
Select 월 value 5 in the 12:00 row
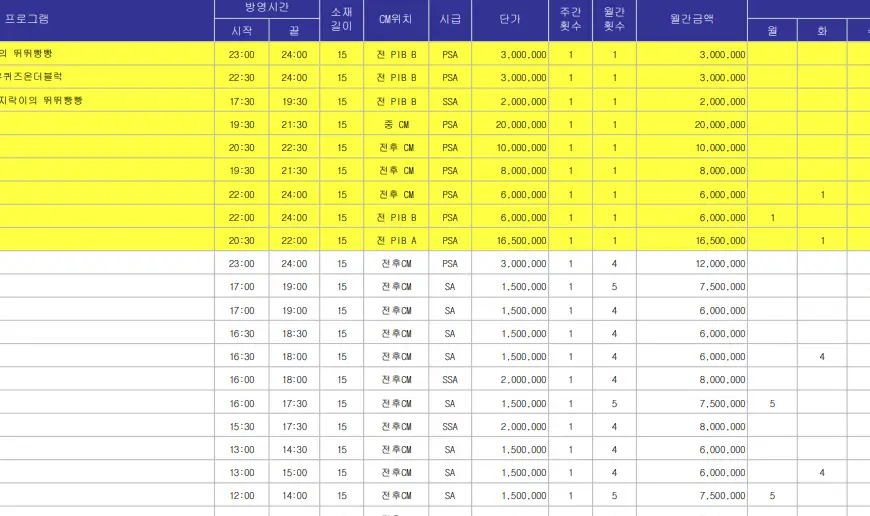pos(772,495)
